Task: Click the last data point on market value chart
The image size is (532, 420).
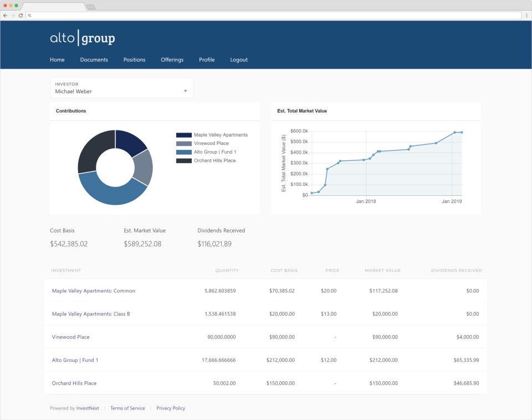Action: 462,133
